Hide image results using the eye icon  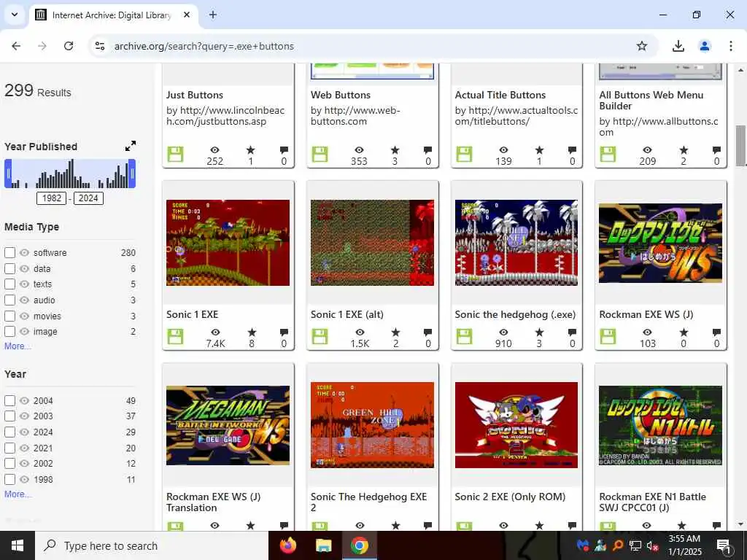pyautogui.click(x=24, y=332)
